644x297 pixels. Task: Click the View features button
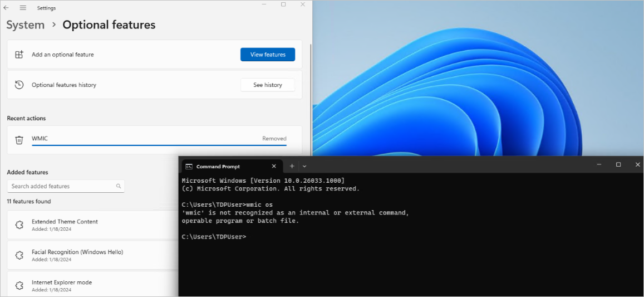(268, 54)
